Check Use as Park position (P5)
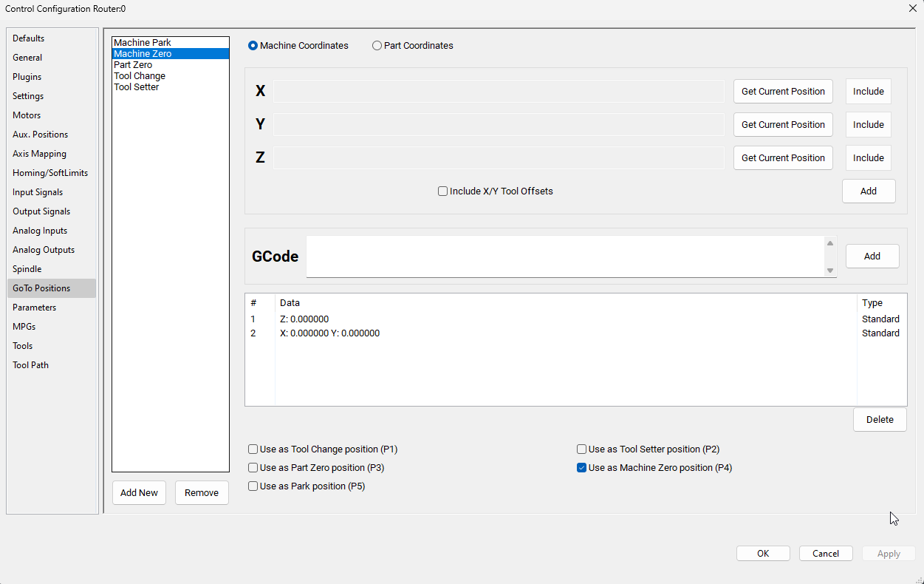 pos(253,486)
